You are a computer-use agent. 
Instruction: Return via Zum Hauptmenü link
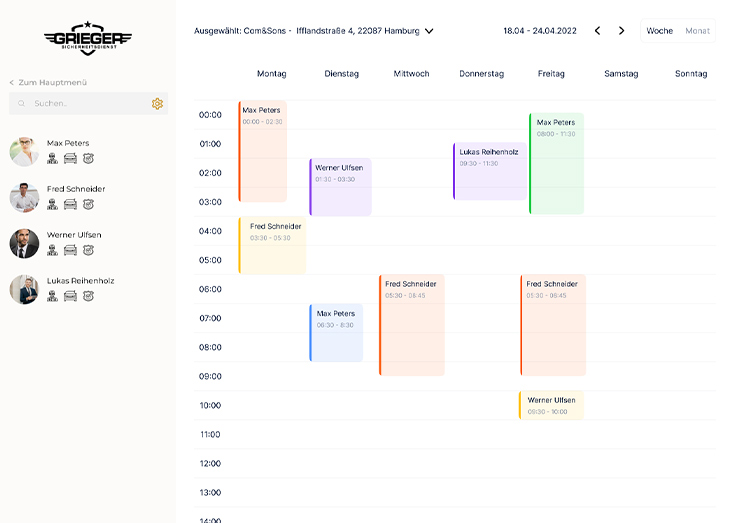(48, 82)
